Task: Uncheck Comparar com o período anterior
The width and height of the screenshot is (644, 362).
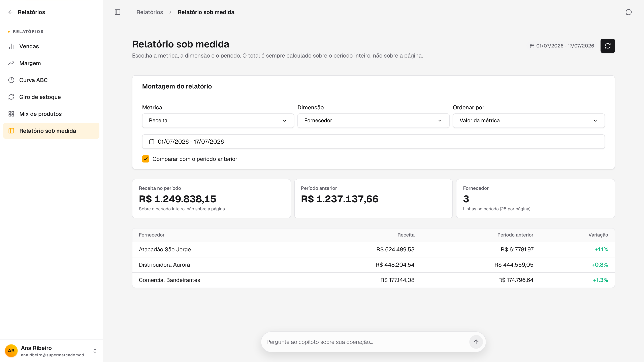Action: (x=146, y=159)
